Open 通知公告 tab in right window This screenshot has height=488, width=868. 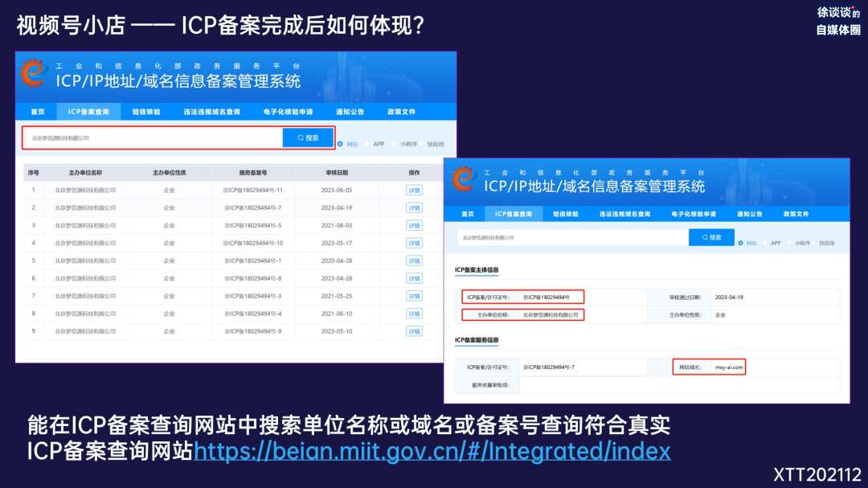click(751, 214)
